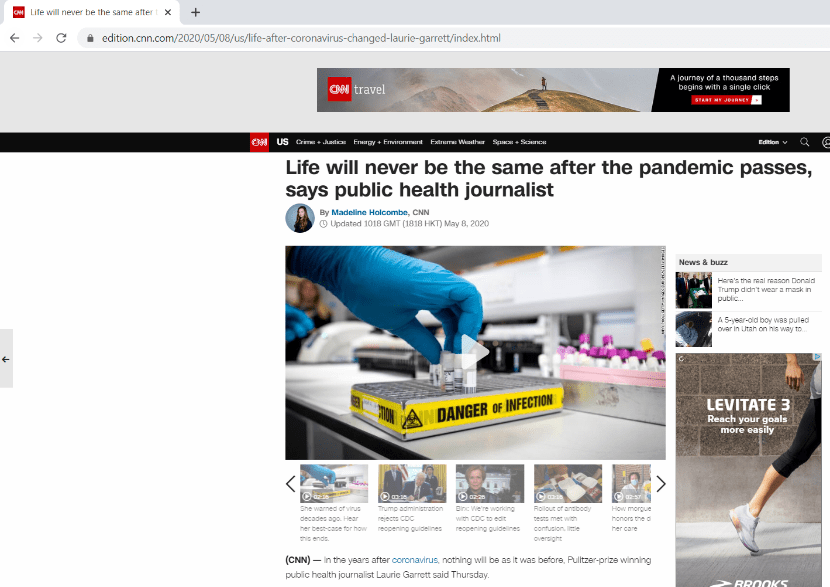This screenshot has height=587, width=830.
Task: Go back with browser back arrow
Action: (x=14, y=38)
